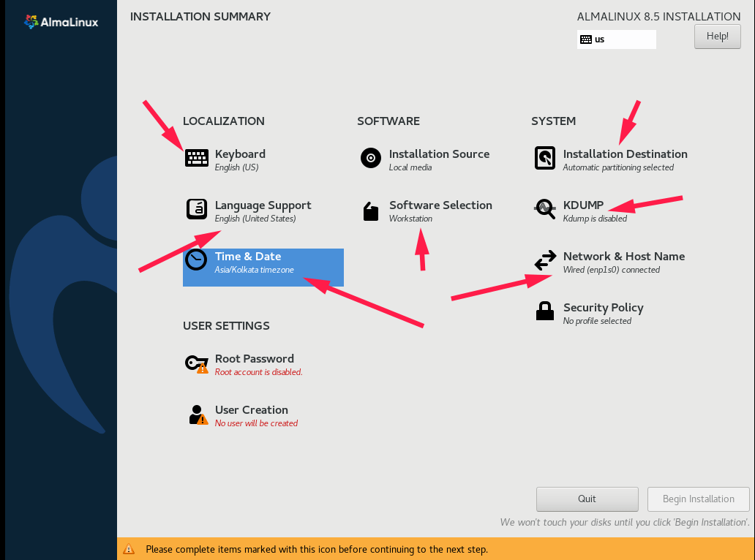Open the Software Selection package icon
The image size is (755, 560).
point(370,209)
